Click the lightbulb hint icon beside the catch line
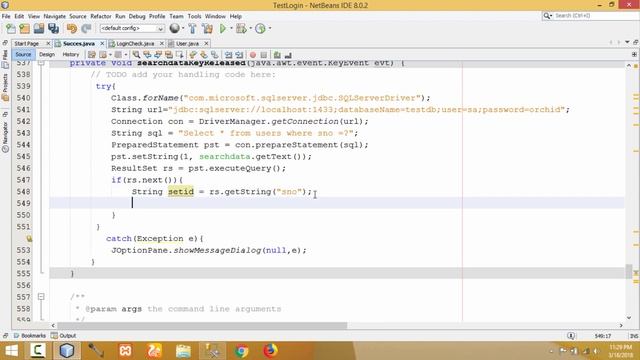This screenshot has height=360, width=640. coord(29,238)
